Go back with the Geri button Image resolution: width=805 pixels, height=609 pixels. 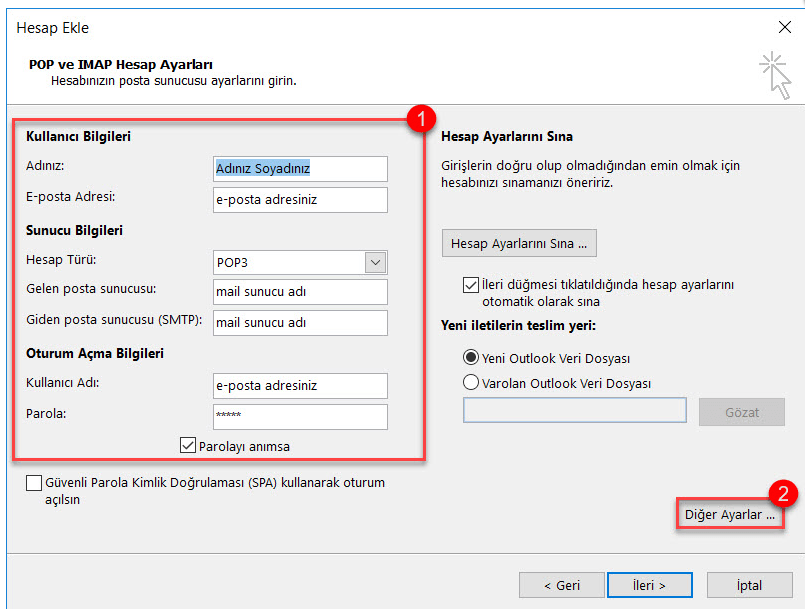coord(561,585)
